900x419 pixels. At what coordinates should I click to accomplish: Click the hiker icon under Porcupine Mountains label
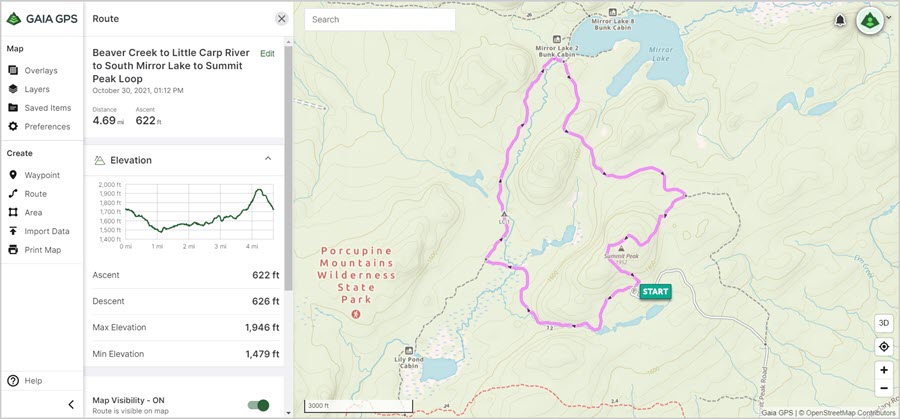356,314
